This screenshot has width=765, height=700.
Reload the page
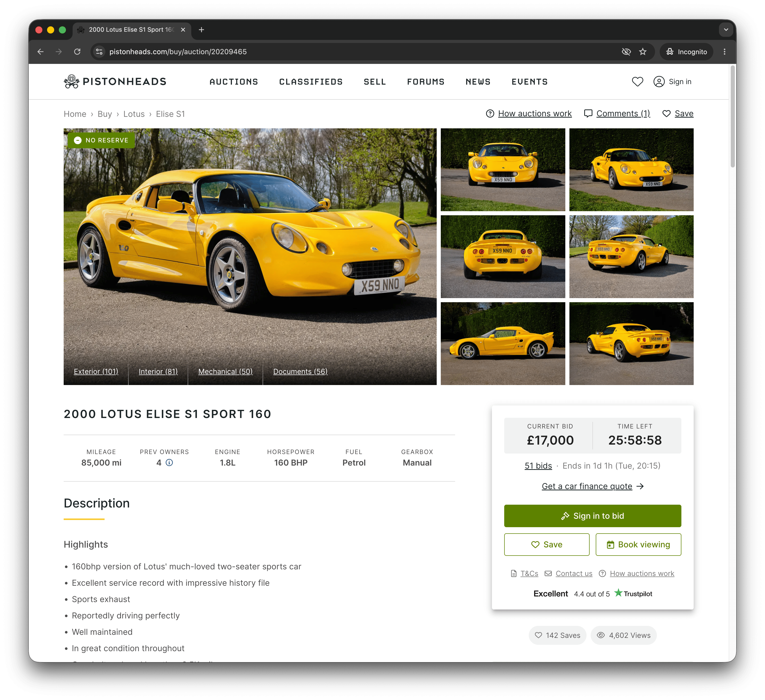pyautogui.click(x=77, y=52)
